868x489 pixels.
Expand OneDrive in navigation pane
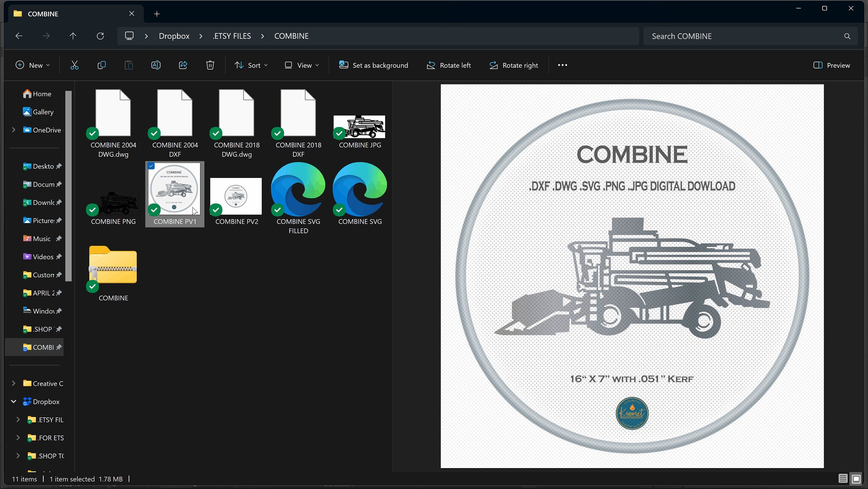point(14,130)
